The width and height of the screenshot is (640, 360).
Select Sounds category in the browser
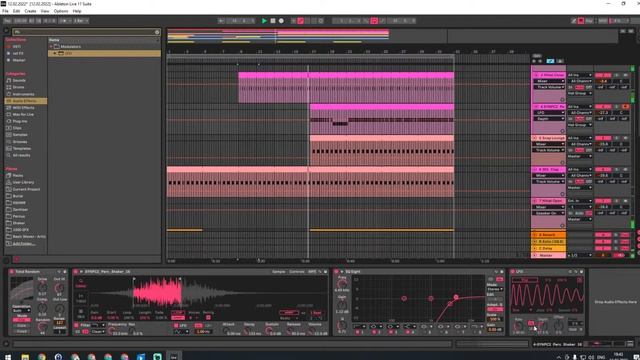tap(19, 80)
